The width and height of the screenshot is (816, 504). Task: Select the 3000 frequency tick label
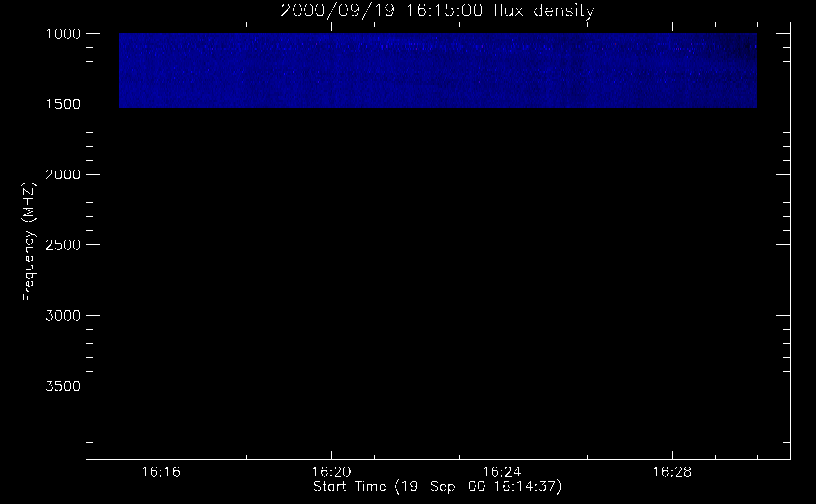tap(63, 316)
